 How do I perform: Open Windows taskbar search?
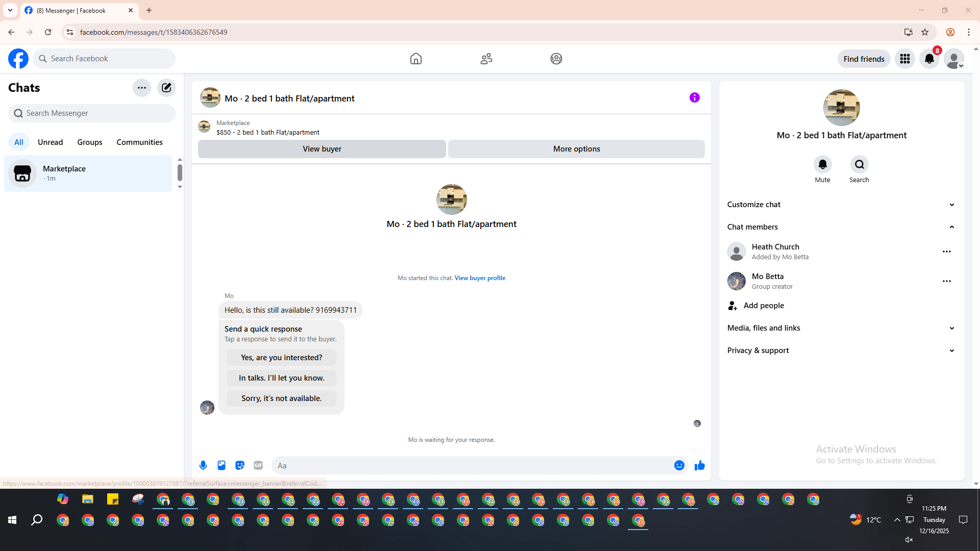point(37,520)
